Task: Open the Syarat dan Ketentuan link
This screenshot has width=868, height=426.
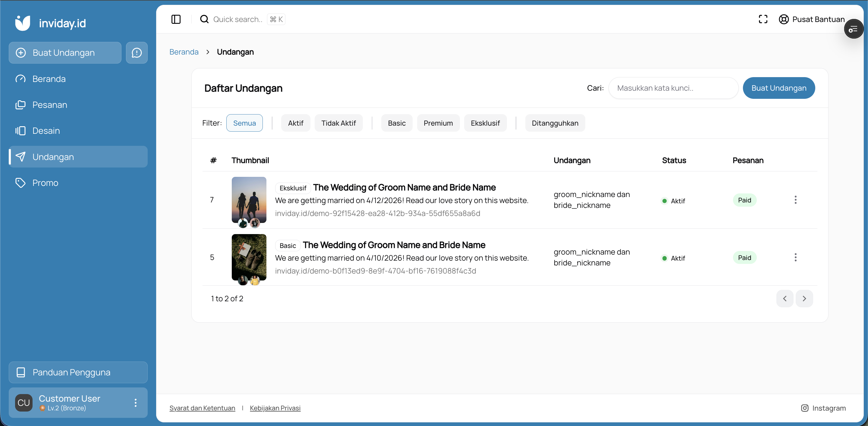Action: coord(202,408)
